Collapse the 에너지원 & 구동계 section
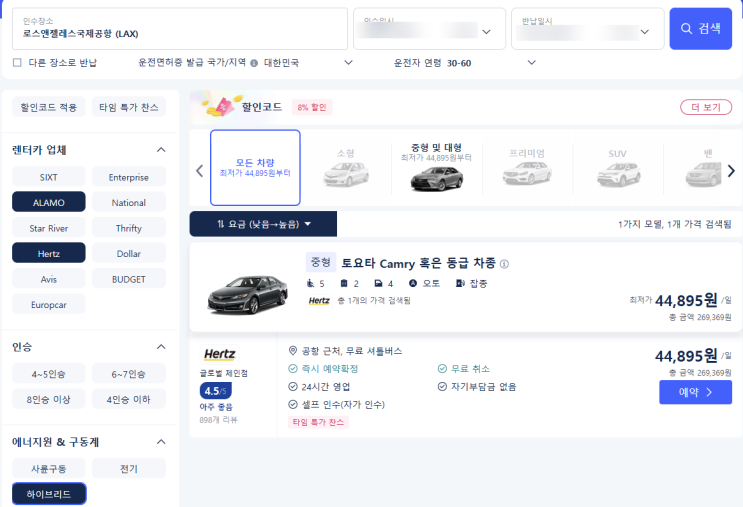 [x=161, y=442]
